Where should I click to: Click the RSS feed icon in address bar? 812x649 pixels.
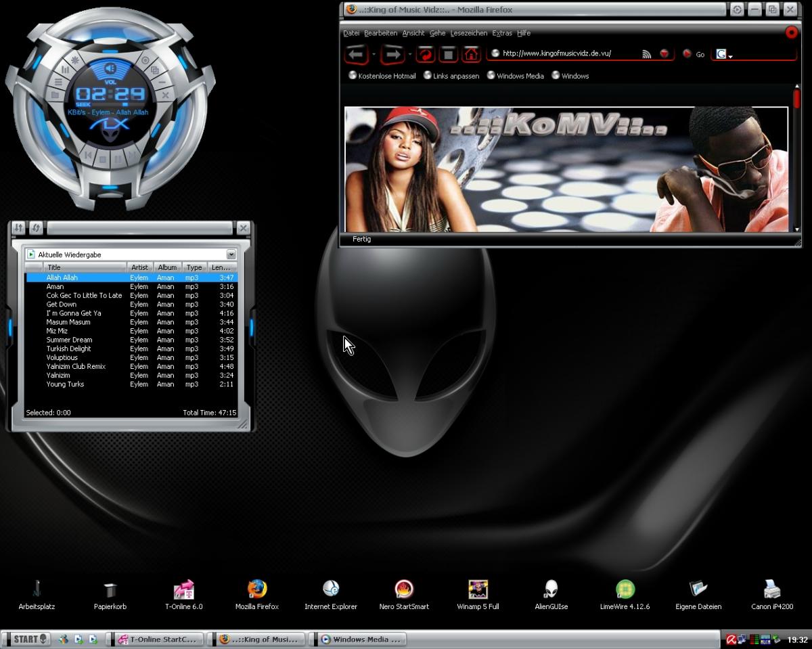tap(646, 54)
